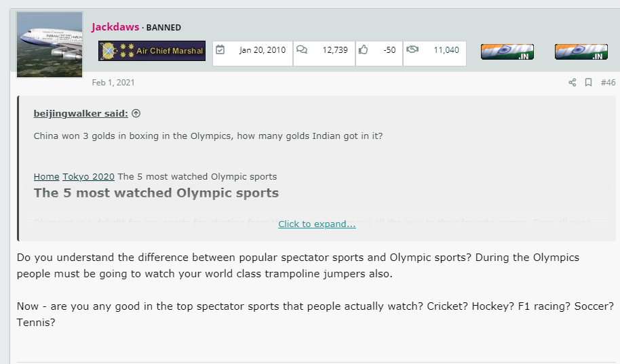Click the first India flag icon

(x=507, y=52)
